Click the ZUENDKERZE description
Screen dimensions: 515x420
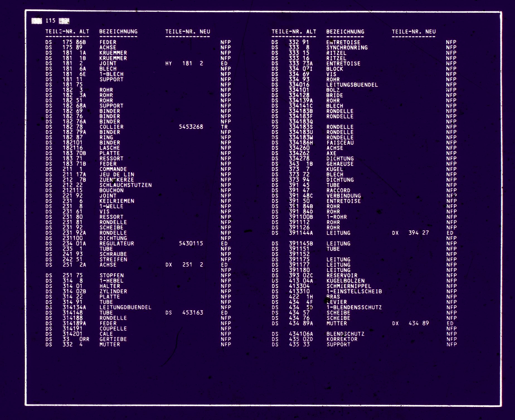coord(117,180)
